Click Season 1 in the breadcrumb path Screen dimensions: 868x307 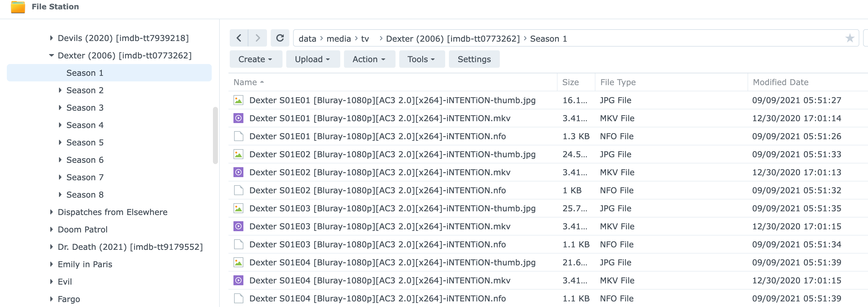point(549,39)
